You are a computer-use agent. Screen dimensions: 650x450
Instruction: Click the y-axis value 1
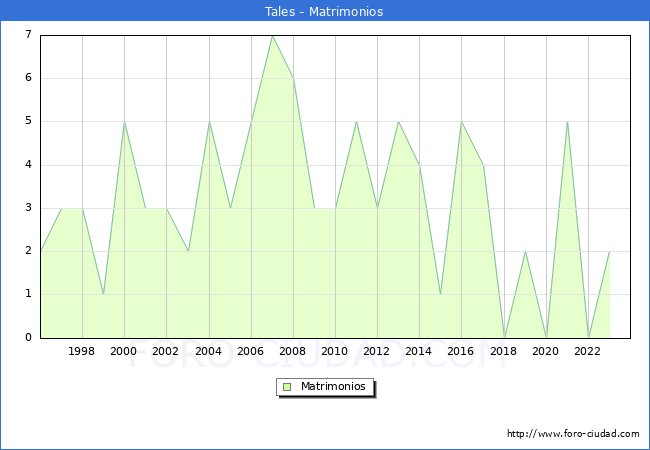pyautogui.click(x=28, y=294)
